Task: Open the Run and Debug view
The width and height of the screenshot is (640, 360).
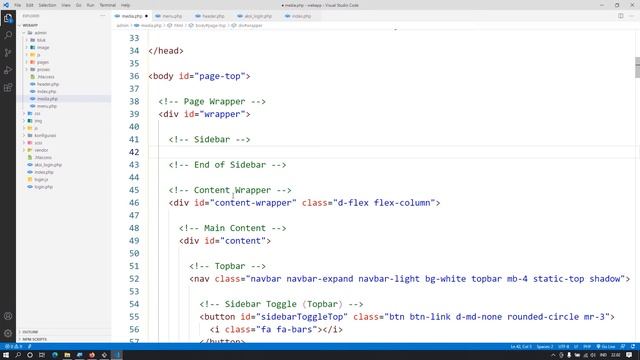Action: [8, 70]
